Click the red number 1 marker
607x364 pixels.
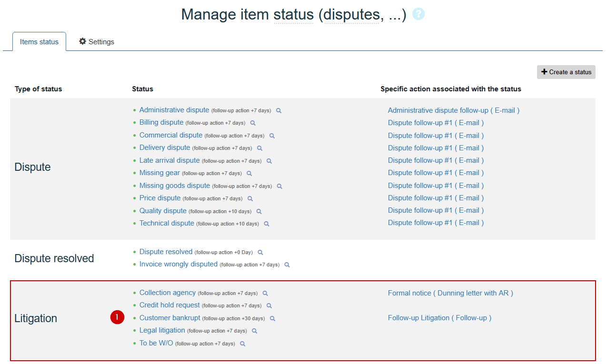[x=117, y=317]
